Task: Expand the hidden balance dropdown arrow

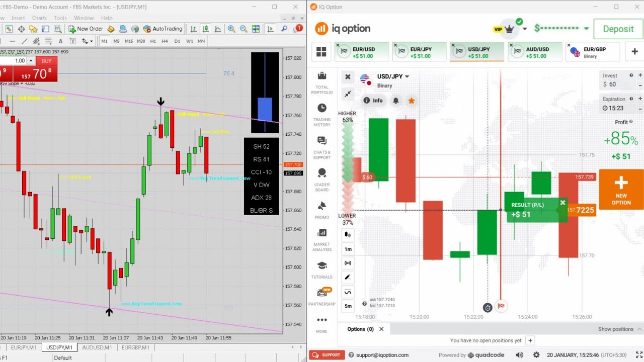Action: pyautogui.click(x=586, y=29)
